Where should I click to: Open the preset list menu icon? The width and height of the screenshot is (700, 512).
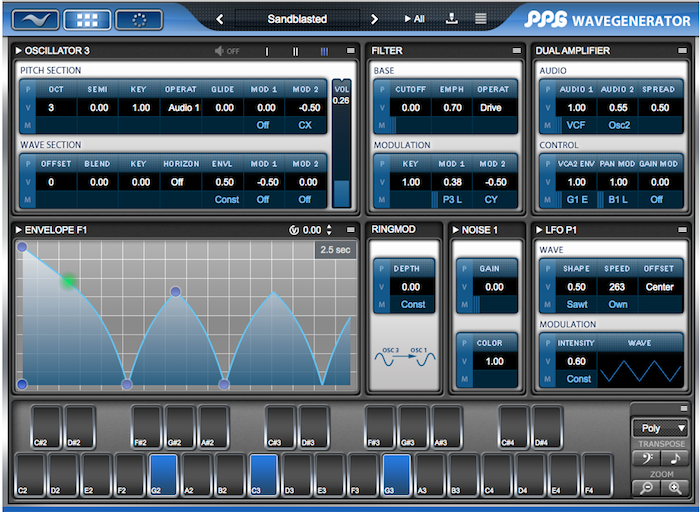click(x=480, y=19)
